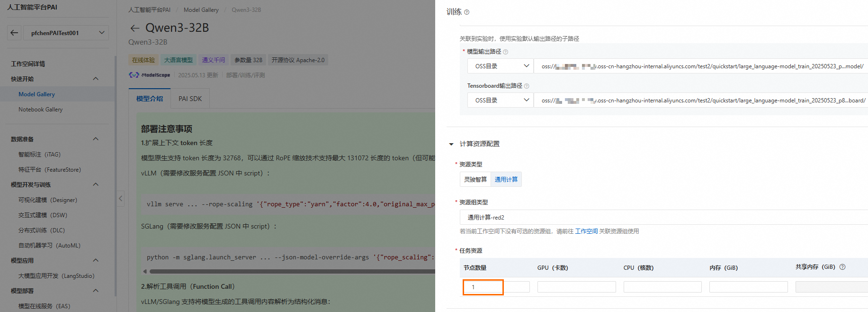
Task: Click the GPU (卡数) input field
Action: pos(576,287)
